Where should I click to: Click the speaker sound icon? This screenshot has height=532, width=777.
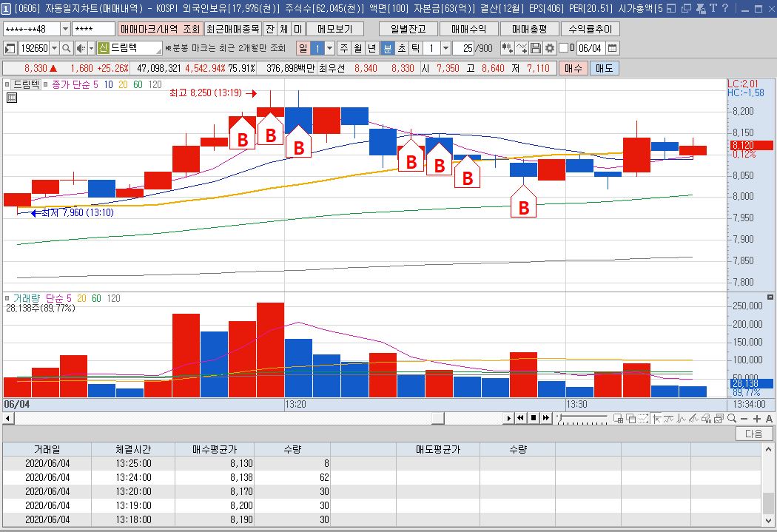(80, 48)
